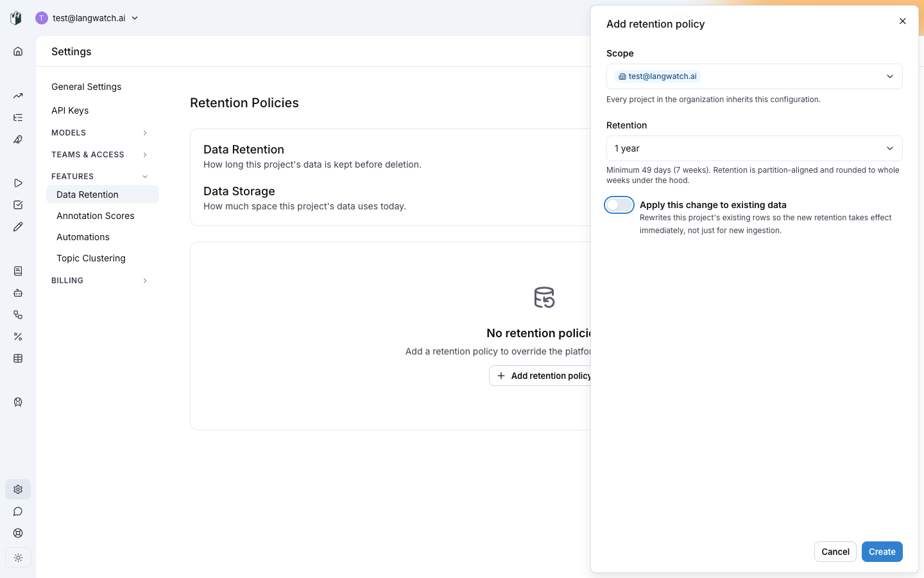Open the test@langwatch.ai account switcher
Viewport: 924px width, 578px height.
[x=87, y=18]
